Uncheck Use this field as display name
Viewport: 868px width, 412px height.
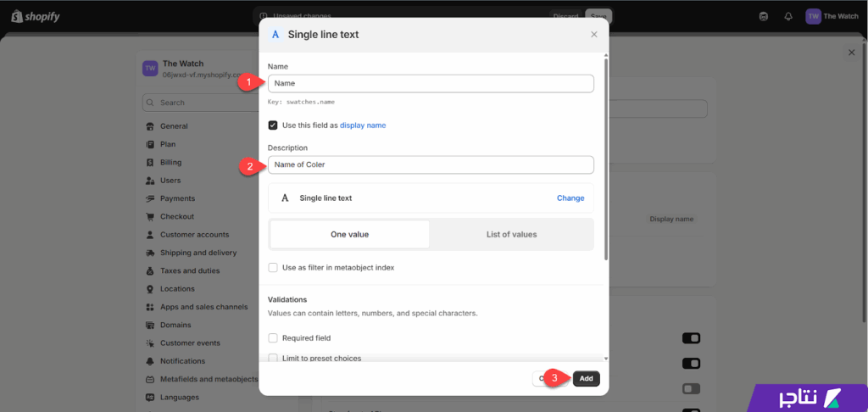point(273,125)
